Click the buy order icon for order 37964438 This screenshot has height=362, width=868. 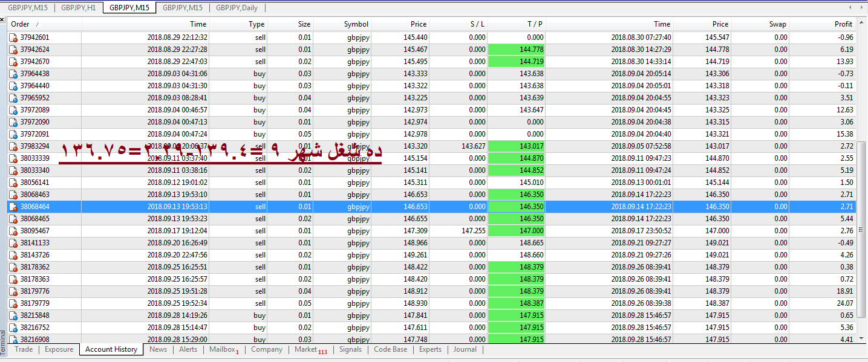13,74
